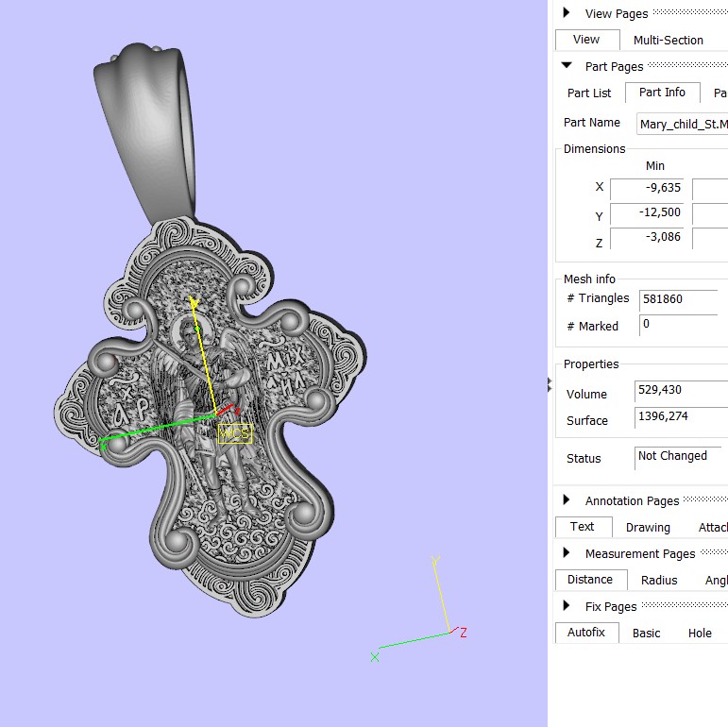This screenshot has width=728, height=727.
Task: Click the Volume value field
Action: tap(681, 391)
